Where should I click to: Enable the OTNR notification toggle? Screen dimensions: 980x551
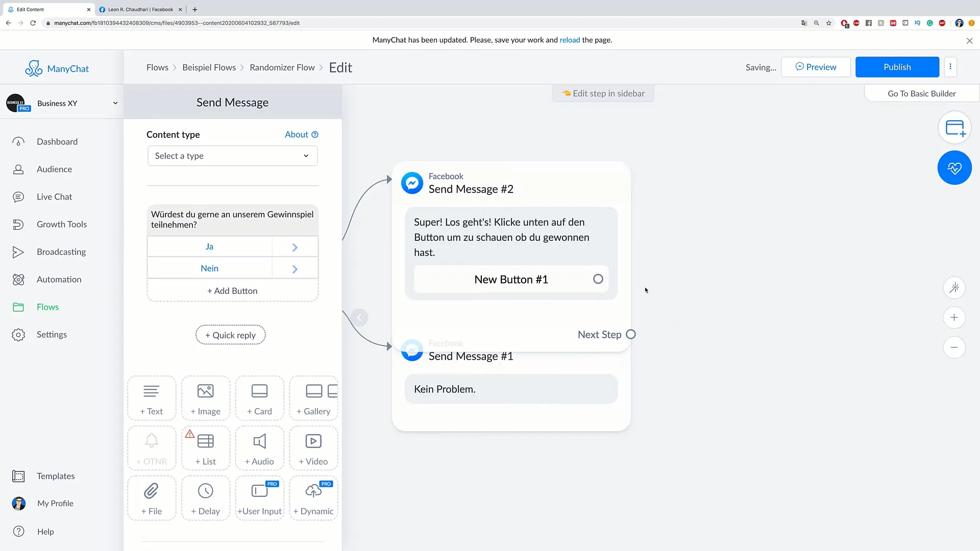pyautogui.click(x=152, y=447)
